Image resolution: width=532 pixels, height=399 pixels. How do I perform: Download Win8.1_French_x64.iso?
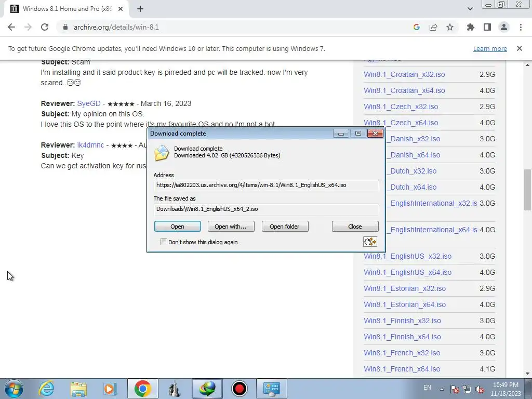pos(402,369)
